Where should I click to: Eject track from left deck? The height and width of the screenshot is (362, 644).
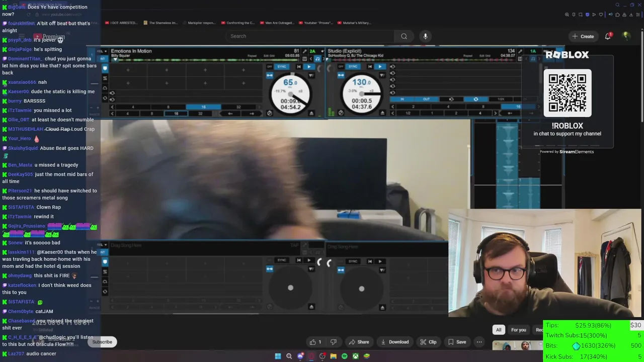(311, 113)
